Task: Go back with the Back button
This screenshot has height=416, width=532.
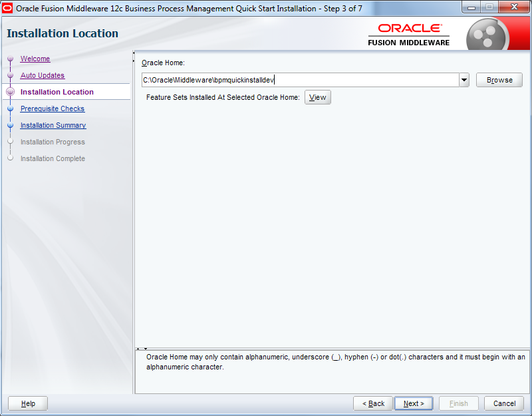Action: coord(373,403)
